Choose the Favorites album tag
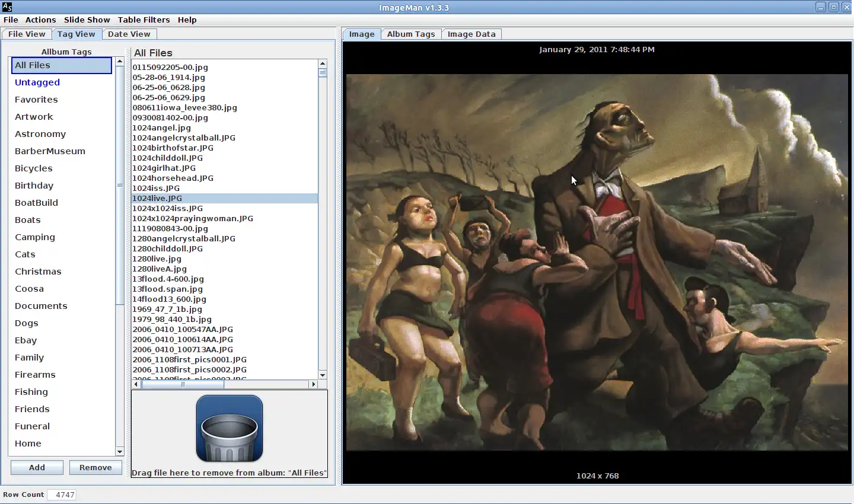 [x=62, y=100]
